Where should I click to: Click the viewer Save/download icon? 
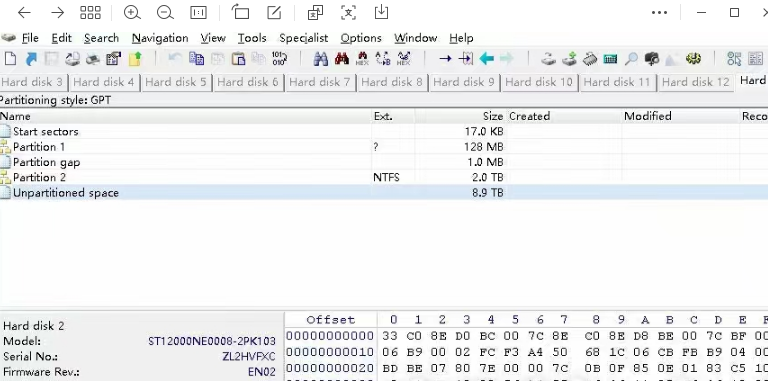click(x=381, y=12)
